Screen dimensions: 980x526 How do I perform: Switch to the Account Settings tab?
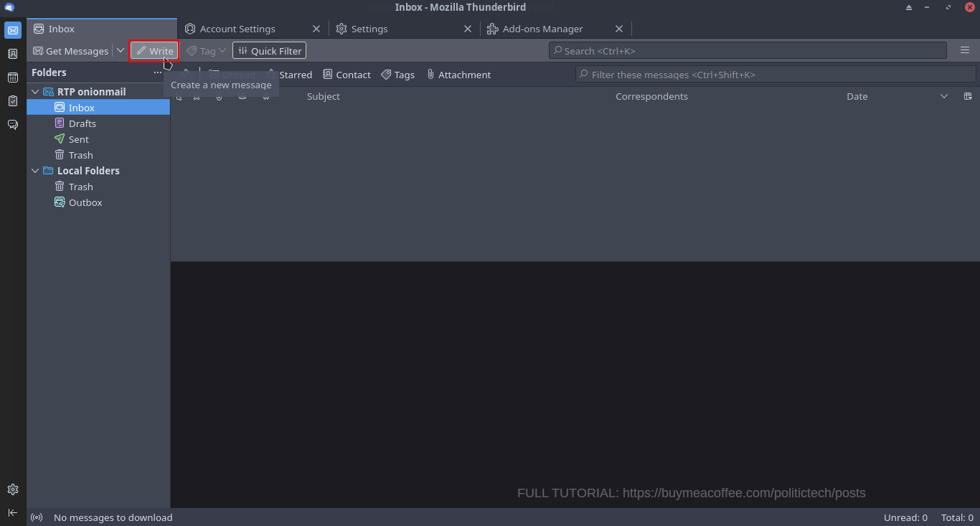click(253, 29)
